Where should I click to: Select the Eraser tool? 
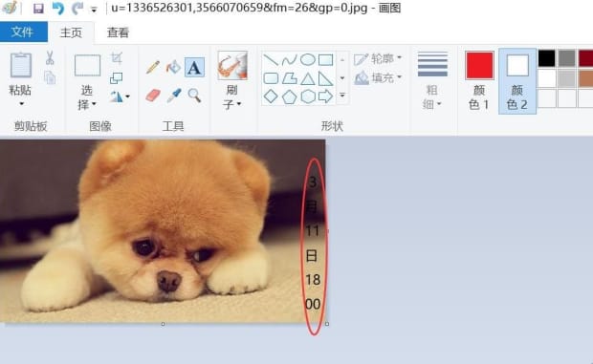pos(153,96)
